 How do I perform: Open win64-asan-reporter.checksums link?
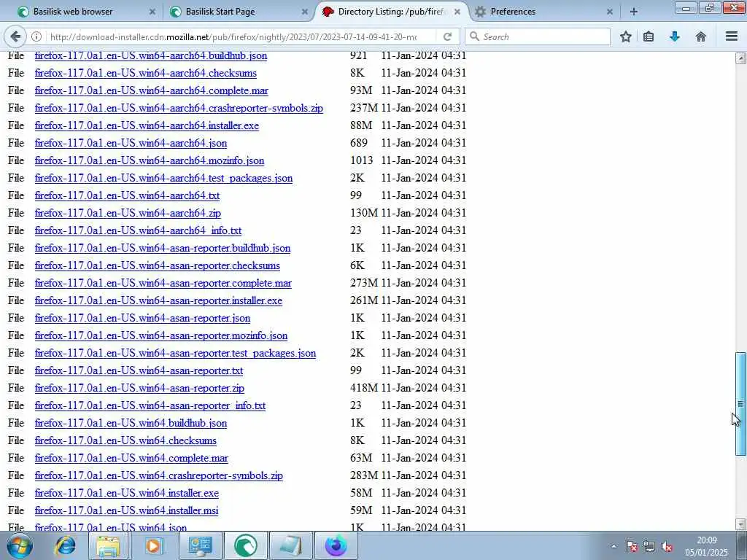click(x=158, y=265)
